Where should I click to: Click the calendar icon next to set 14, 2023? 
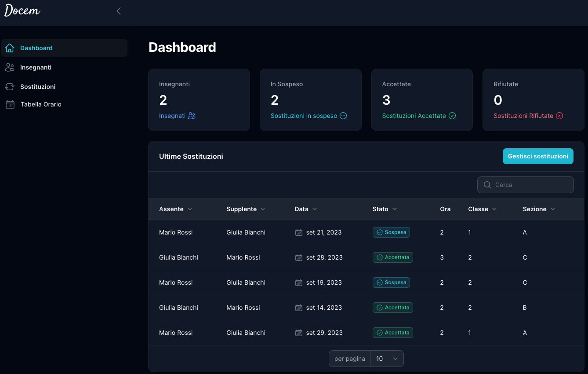299,308
